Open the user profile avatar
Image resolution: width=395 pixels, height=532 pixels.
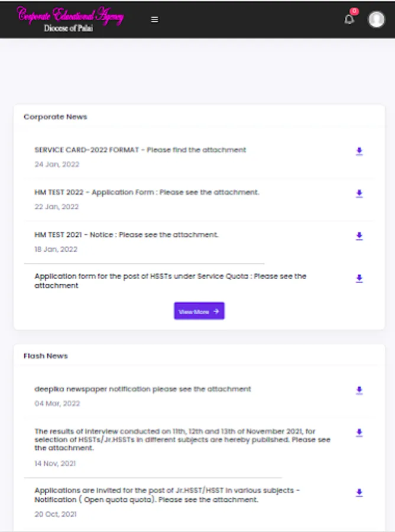point(376,20)
